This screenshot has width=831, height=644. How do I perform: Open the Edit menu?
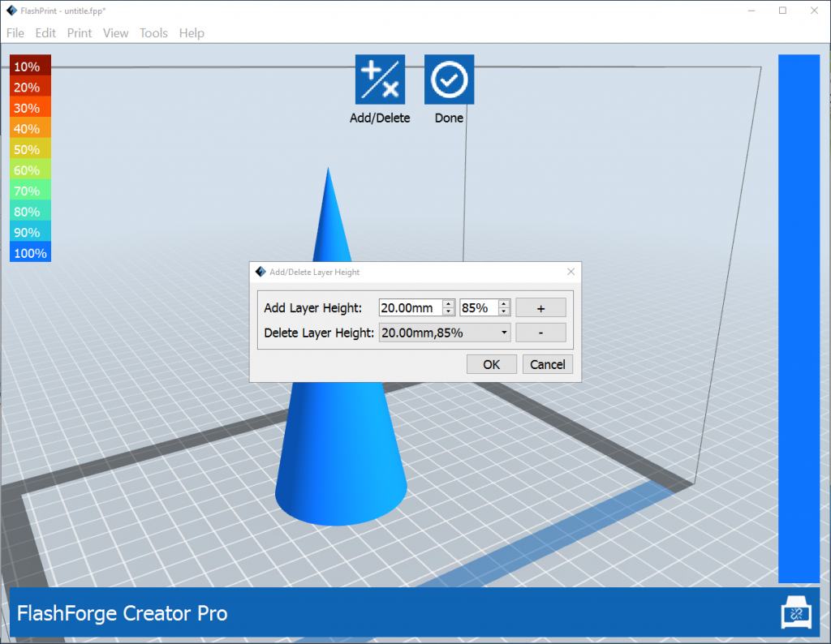[45, 32]
